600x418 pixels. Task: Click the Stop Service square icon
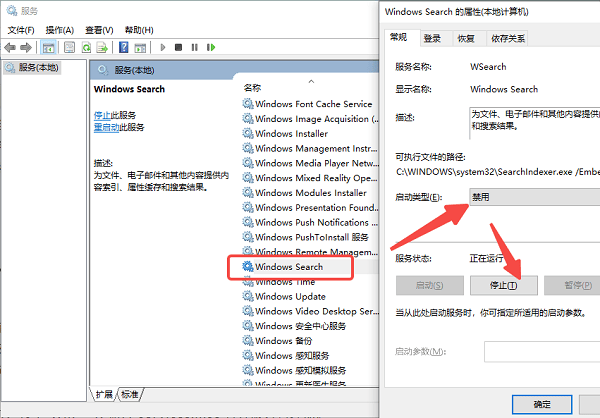pos(178,47)
